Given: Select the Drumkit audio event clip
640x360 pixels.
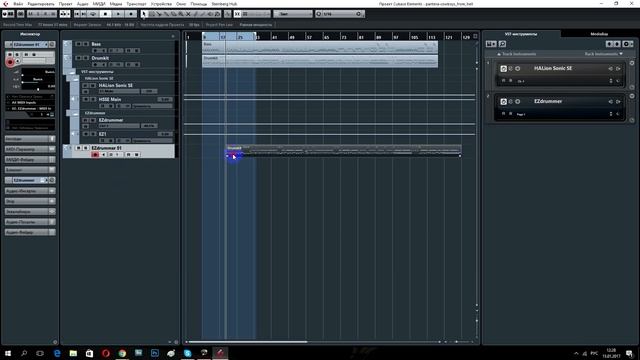Looking at the screenshot, I should click(x=320, y=61).
